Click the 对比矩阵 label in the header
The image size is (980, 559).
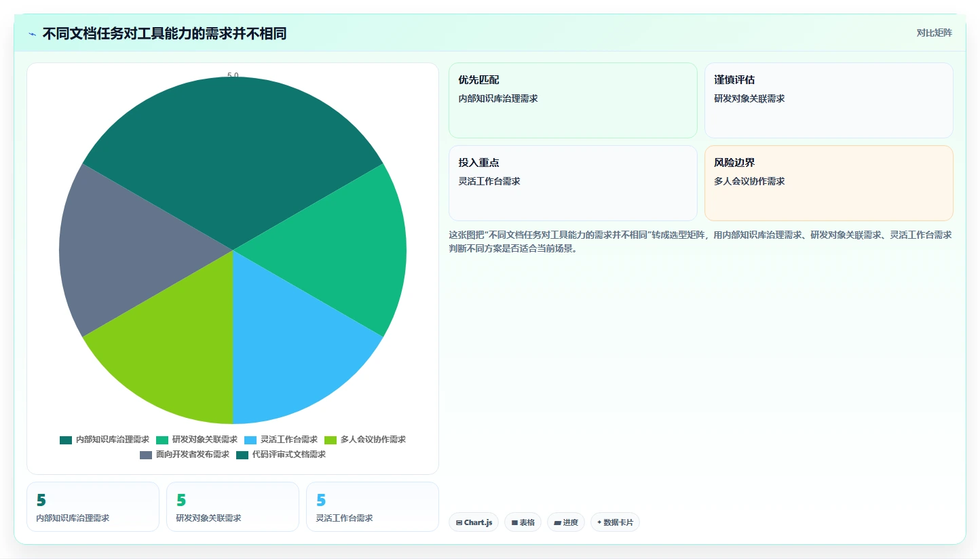tap(934, 33)
